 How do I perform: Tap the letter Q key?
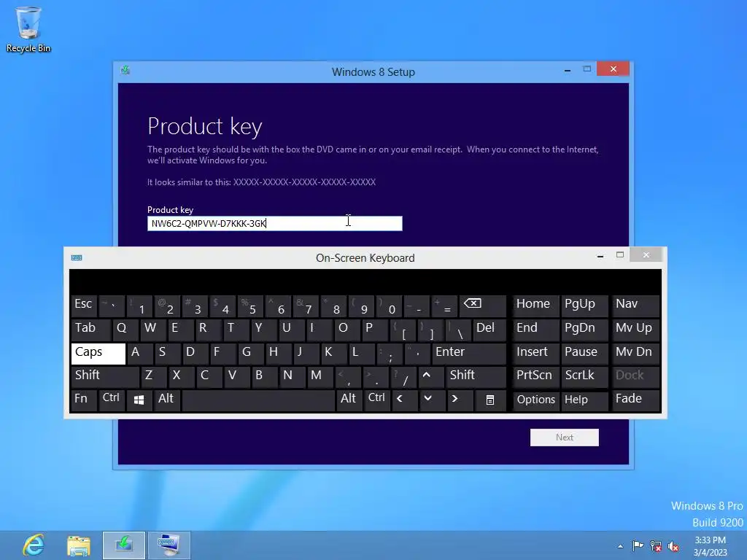coord(125,330)
